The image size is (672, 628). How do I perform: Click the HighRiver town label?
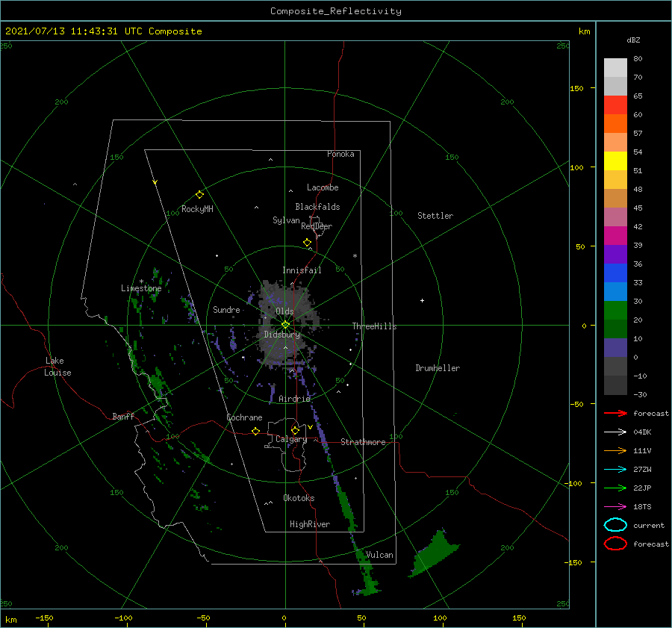pyautogui.click(x=310, y=524)
